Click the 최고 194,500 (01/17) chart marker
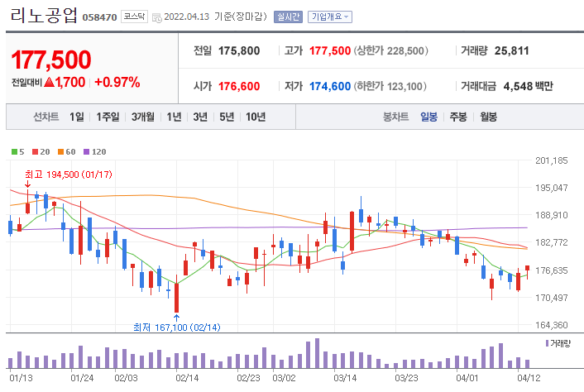The width and height of the screenshot is (584, 392). coord(69,174)
